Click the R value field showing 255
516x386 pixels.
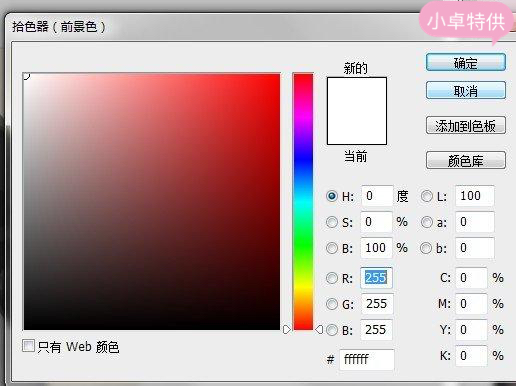tap(376, 278)
